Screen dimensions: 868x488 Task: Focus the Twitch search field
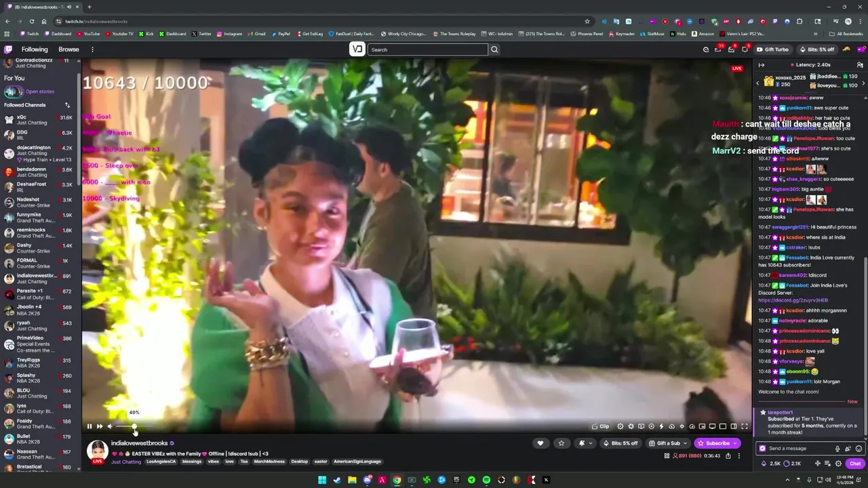pos(427,49)
